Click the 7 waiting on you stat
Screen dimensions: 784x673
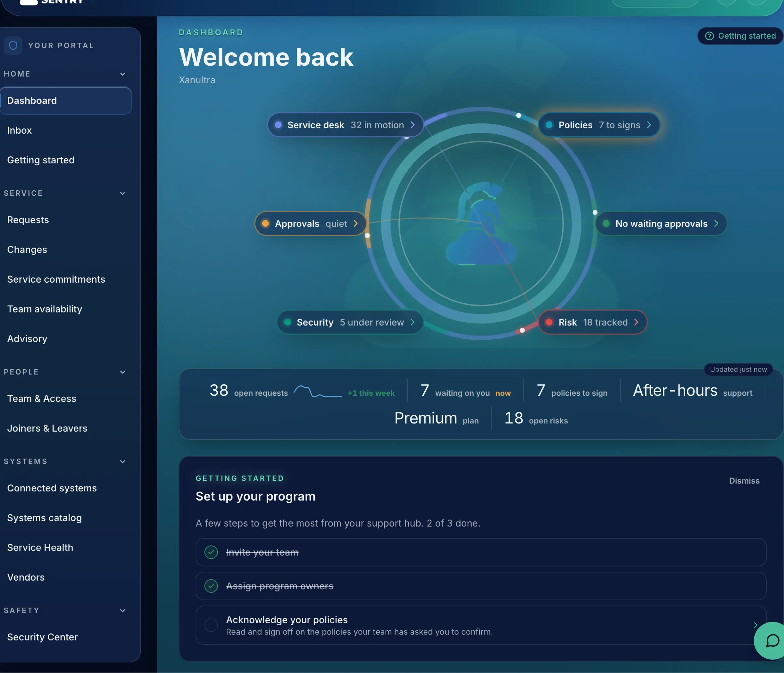tap(465, 391)
